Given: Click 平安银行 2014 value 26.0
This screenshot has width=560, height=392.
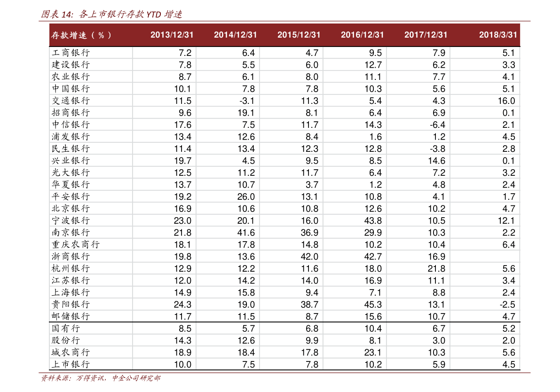Looking at the screenshot, I should coord(246,197).
